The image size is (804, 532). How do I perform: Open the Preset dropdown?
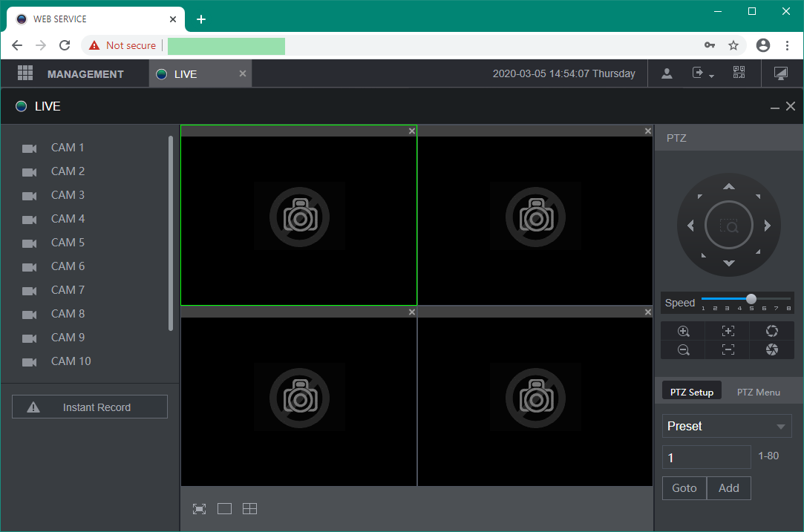pyautogui.click(x=727, y=427)
